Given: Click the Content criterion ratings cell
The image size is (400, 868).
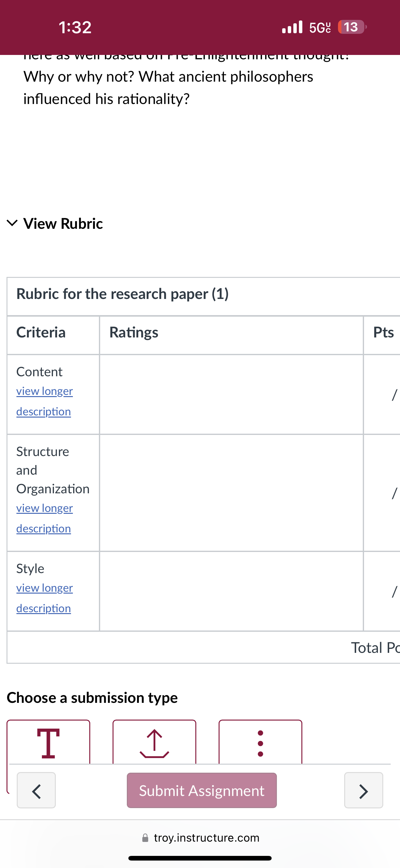Looking at the screenshot, I should coord(231,394).
